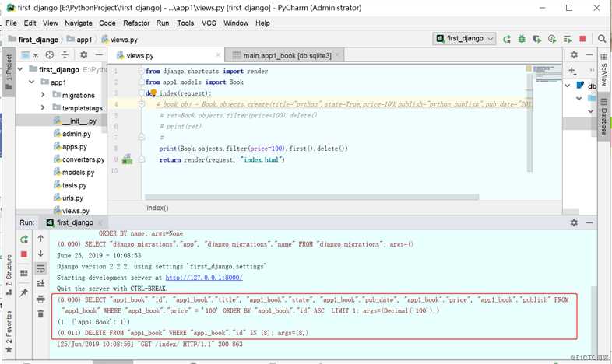
Task: Minimize the Run tool window
Action: [589, 222]
